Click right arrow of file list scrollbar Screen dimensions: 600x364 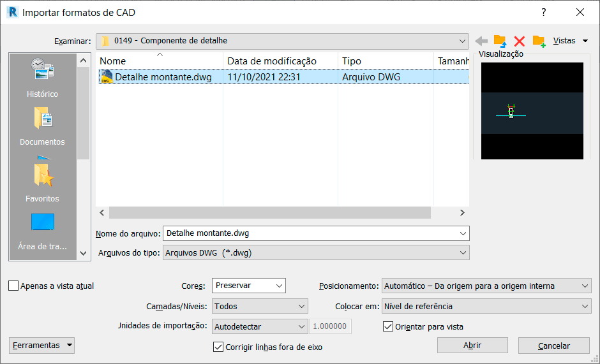click(462, 212)
